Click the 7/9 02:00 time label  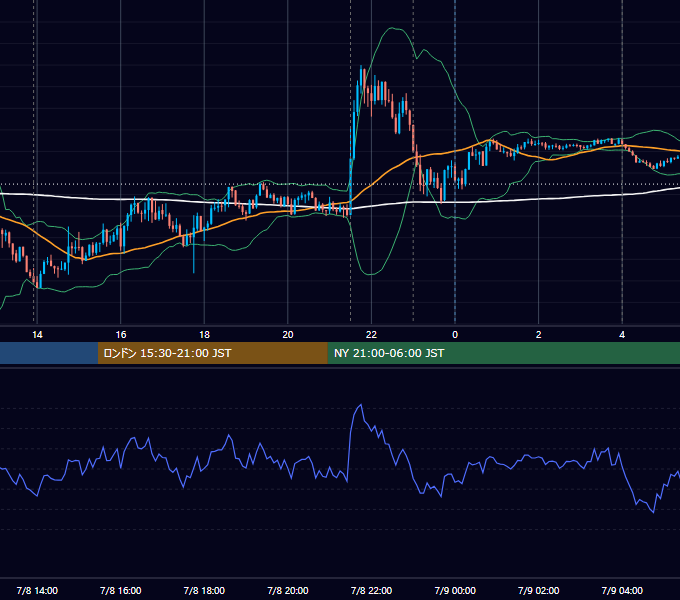539,590
